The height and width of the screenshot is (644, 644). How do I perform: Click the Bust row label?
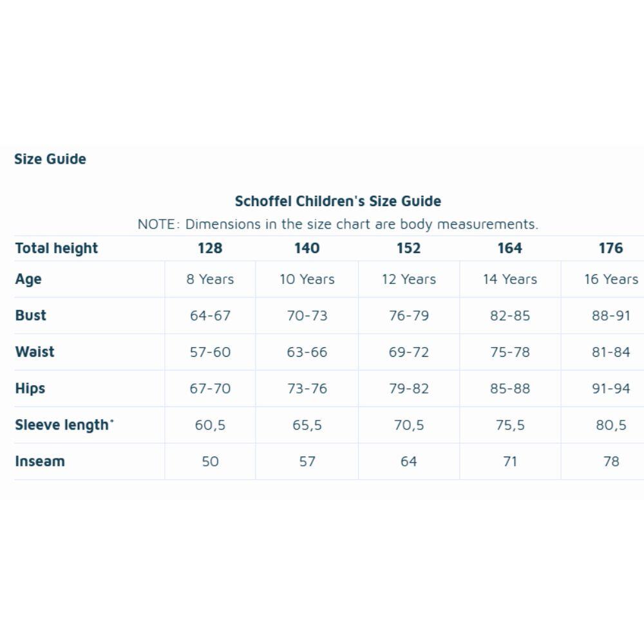30,316
